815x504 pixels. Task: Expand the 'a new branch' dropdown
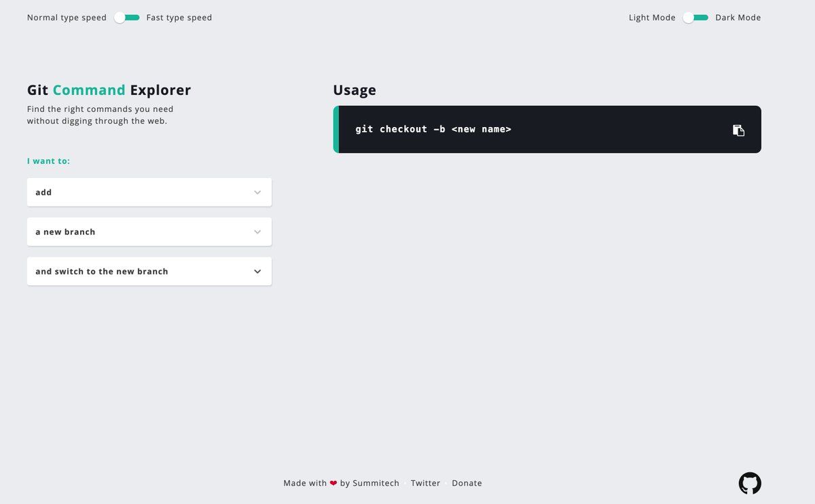149,232
